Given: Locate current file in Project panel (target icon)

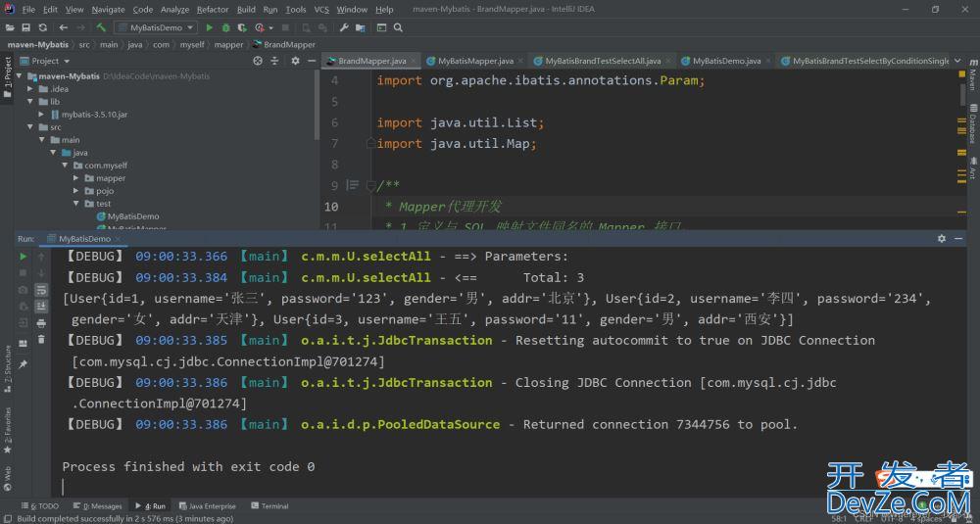Looking at the screenshot, I should point(258,61).
